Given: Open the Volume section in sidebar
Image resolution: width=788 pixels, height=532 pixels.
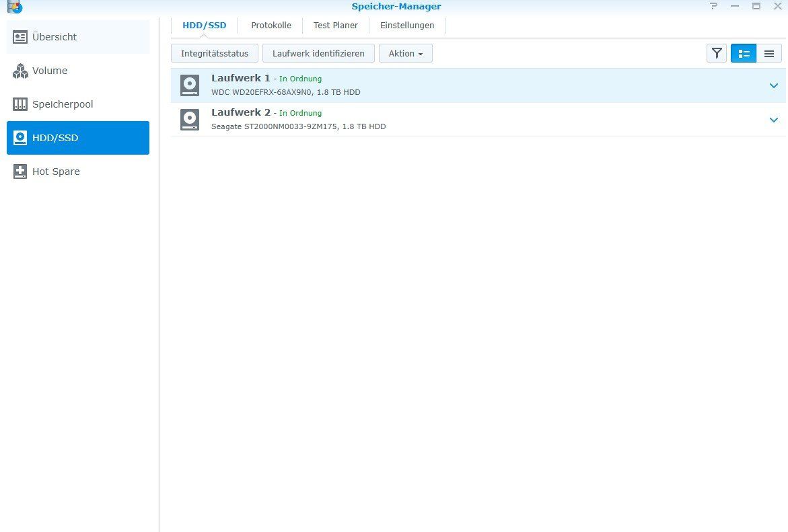Looking at the screenshot, I should [x=78, y=71].
